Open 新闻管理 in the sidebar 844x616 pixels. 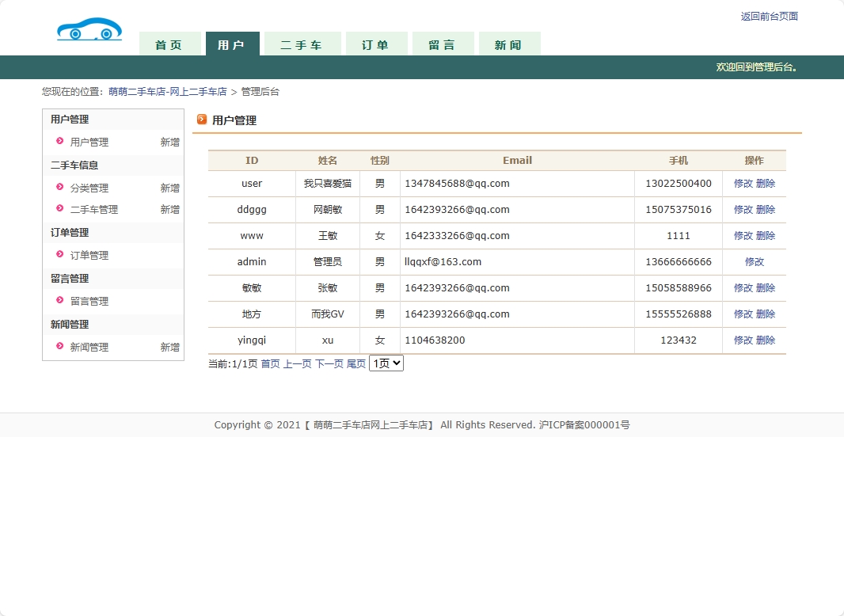click(89, 348)
